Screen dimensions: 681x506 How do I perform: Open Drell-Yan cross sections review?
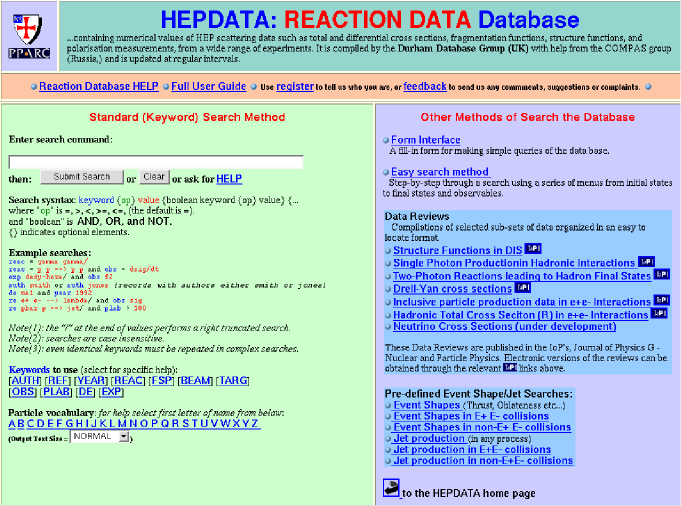[x=453, y=289]
